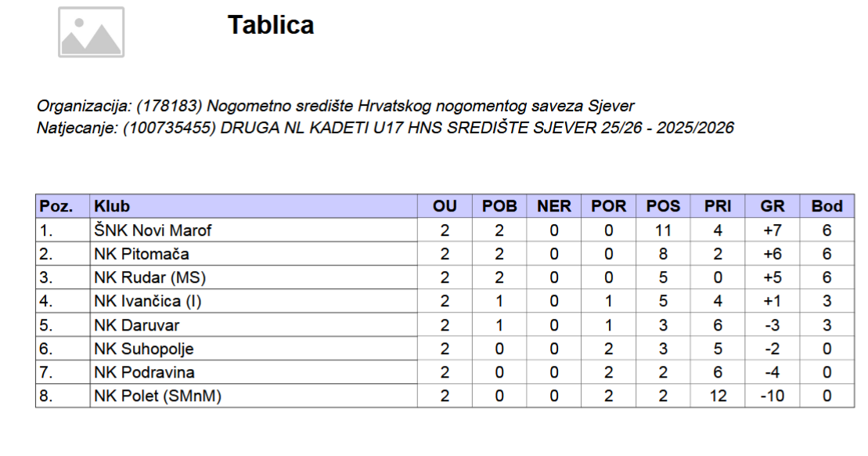The width and height of the screenshot is (868, 456).
Task: Select club name NK Rudar (MS)
Action: click(x=150, y=277)
